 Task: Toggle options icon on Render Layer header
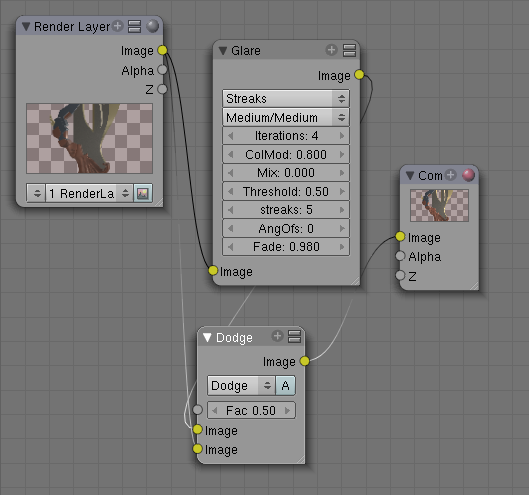coord(134,26)
